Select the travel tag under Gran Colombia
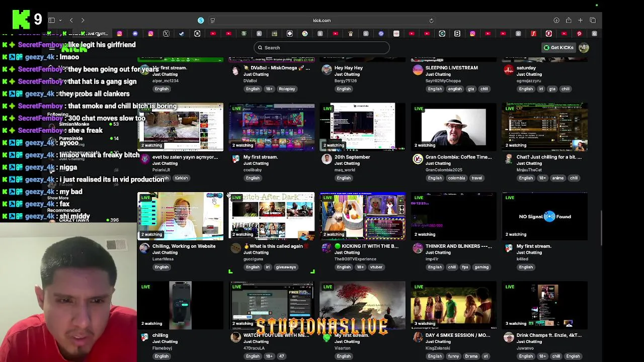The width and height of the screenshot is (644, 362). pyautogui.click(x=476, y=178)
